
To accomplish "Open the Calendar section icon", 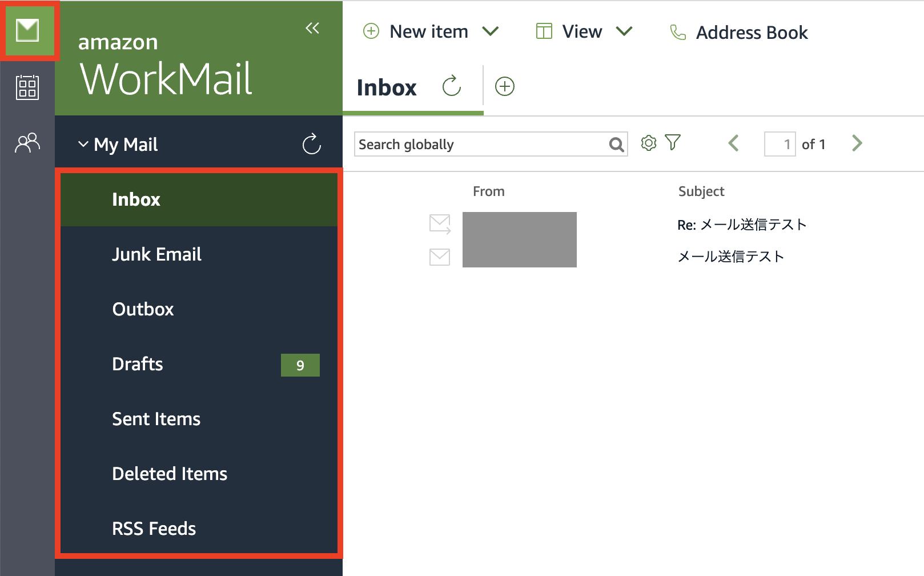I will (27, 87).
